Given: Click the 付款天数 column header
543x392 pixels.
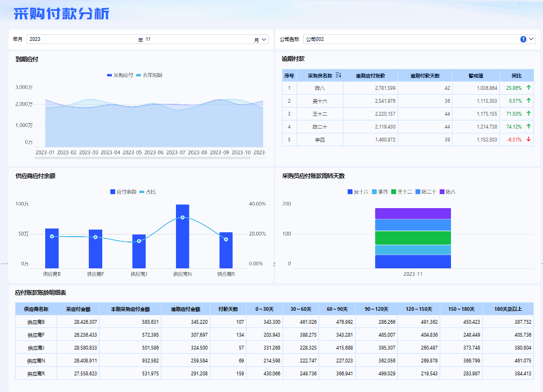Looking at the screenshot, I should pyautogui.click(x=228, y=309).
